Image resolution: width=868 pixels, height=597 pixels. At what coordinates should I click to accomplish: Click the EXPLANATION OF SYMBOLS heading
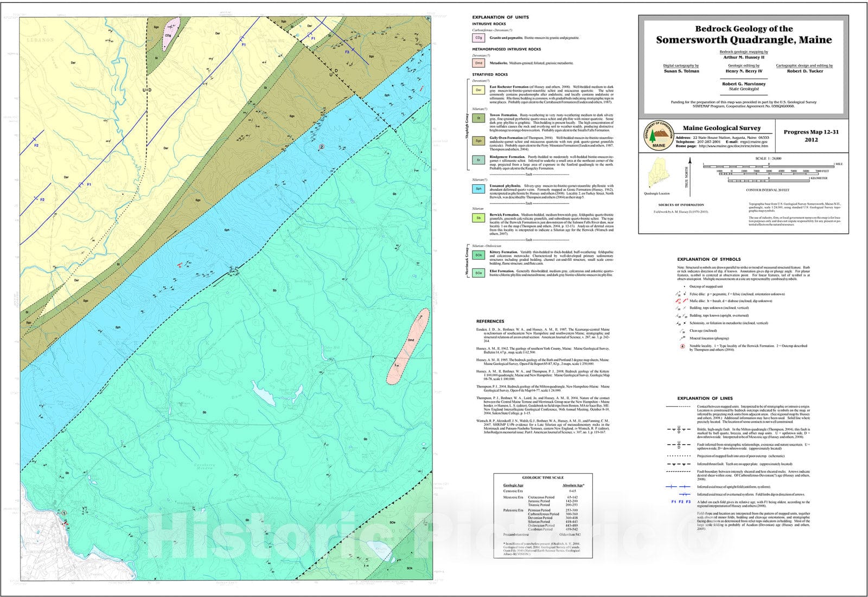click(709, 259)
